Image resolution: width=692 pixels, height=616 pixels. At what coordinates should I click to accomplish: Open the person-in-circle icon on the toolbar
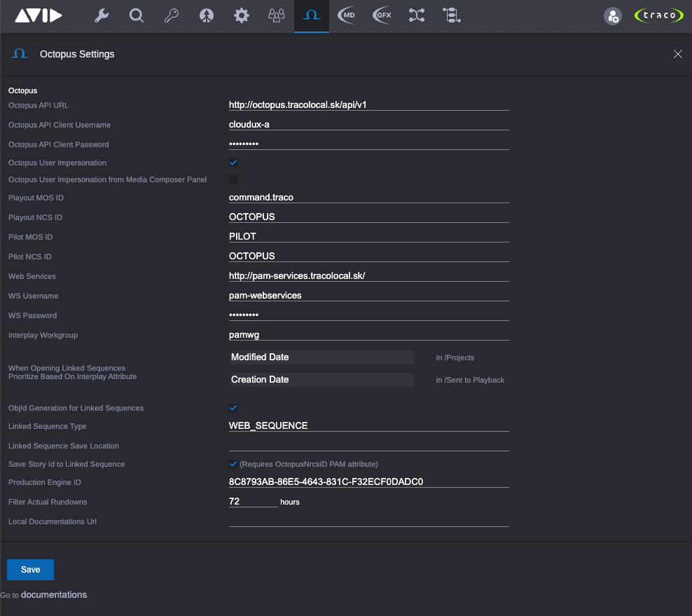coord(207,15)
